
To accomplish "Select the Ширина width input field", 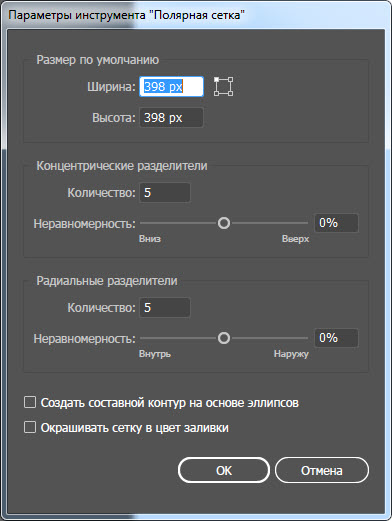I will pyautogui.click(x=171, y=87).
